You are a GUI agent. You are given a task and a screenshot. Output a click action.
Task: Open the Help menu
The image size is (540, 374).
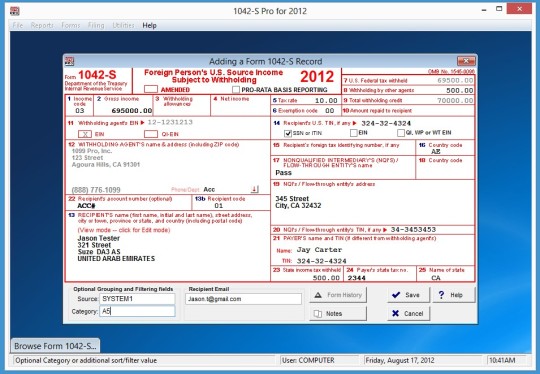[149, 25]
